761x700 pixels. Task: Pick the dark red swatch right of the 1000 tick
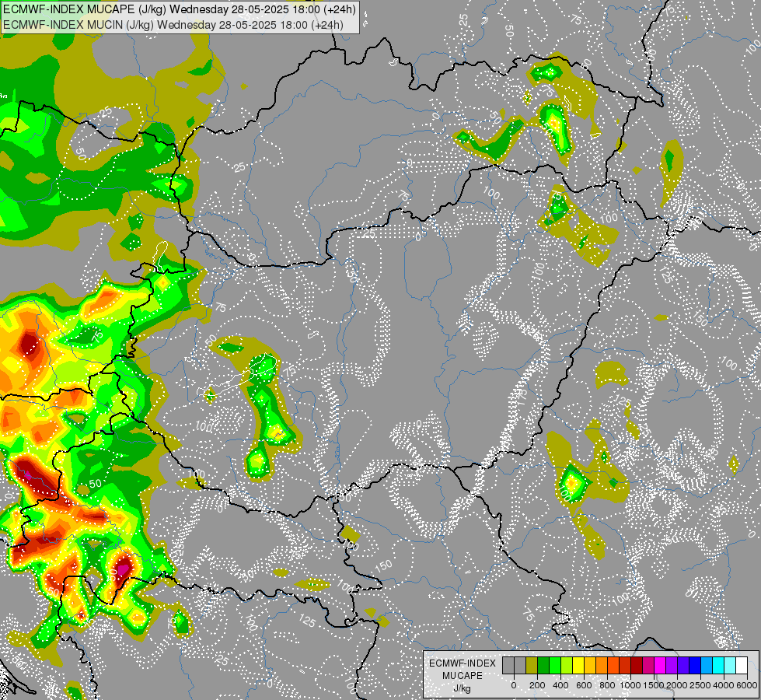[637, 665]
